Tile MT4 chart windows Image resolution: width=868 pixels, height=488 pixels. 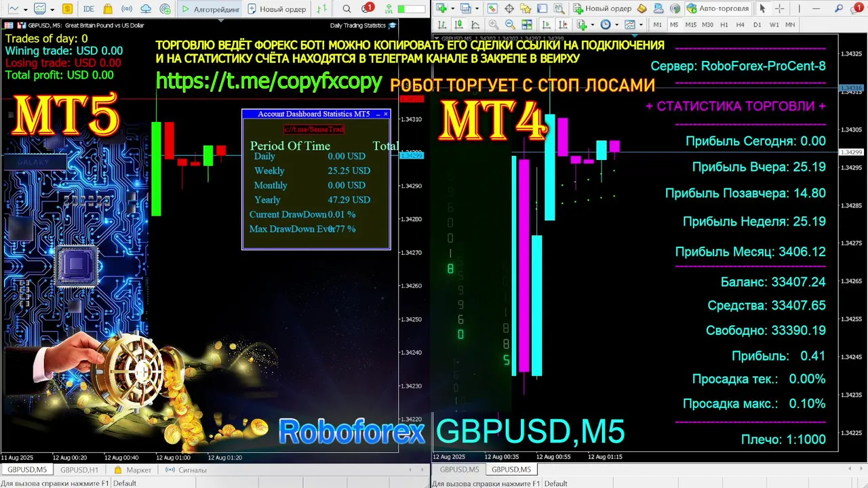coord(527,24)
